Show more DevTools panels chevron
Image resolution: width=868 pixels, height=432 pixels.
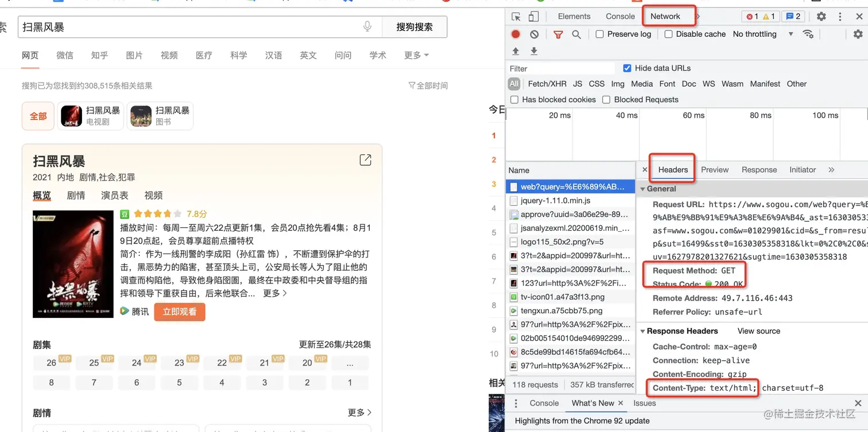[x=698, y=17]
